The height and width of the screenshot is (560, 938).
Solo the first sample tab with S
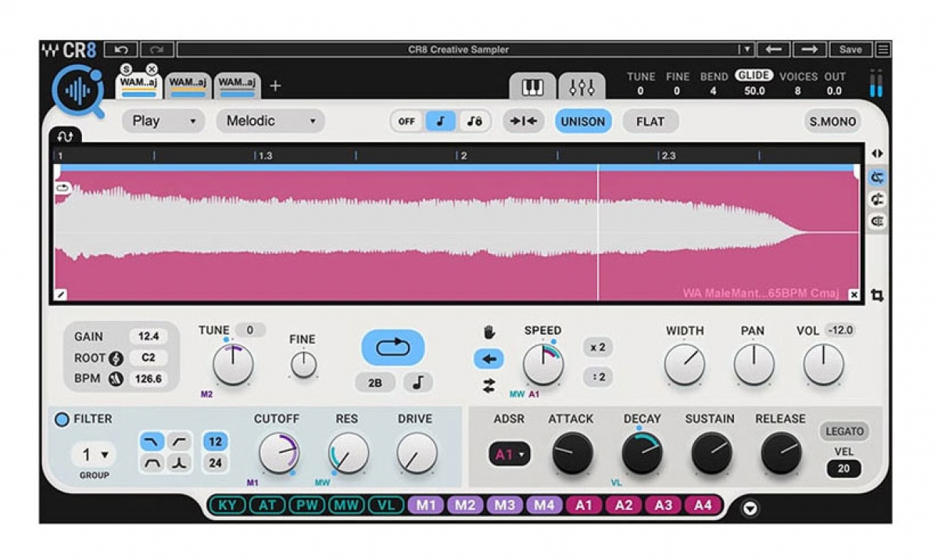click(126, 69)
